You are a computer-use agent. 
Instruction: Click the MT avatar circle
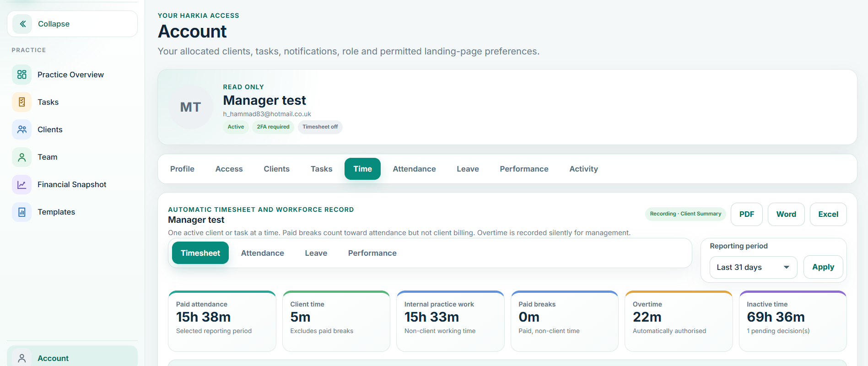pos(190,107)
